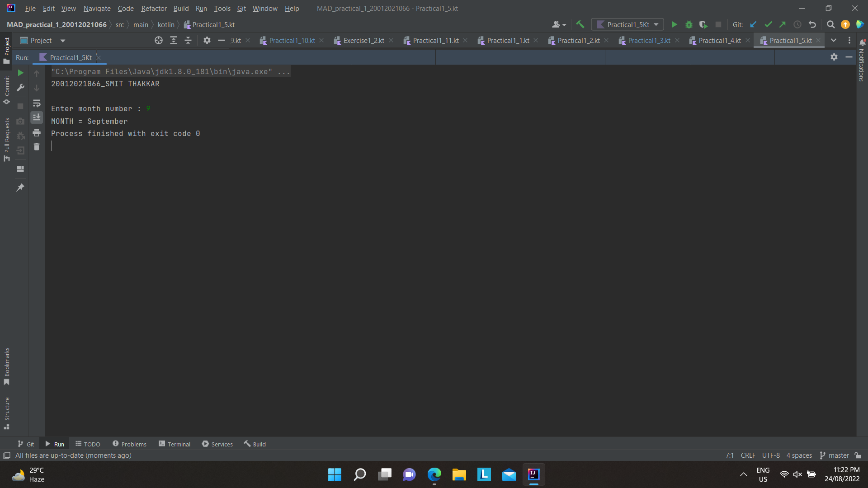The height and width of the screenshot is (488, 868).
Task: Update project from Git
Action: [x=754, y=24]
